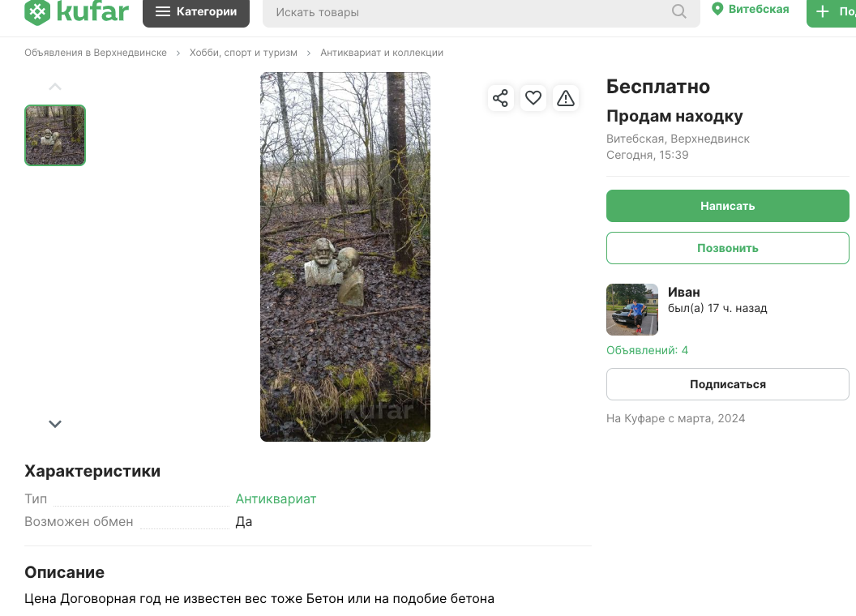Subscribe to seller with Подписаться button
Image resolution: width=856 pixels, height=616 pixels.
click(x=727, y=384)
